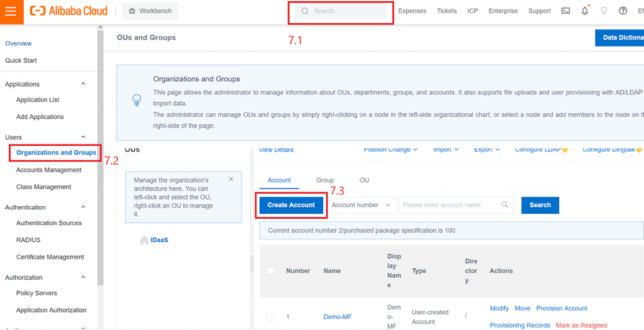Open the notifications bell
Image resolution: width=644 pixels, height=330 pixels.
[x=585, y=11]
